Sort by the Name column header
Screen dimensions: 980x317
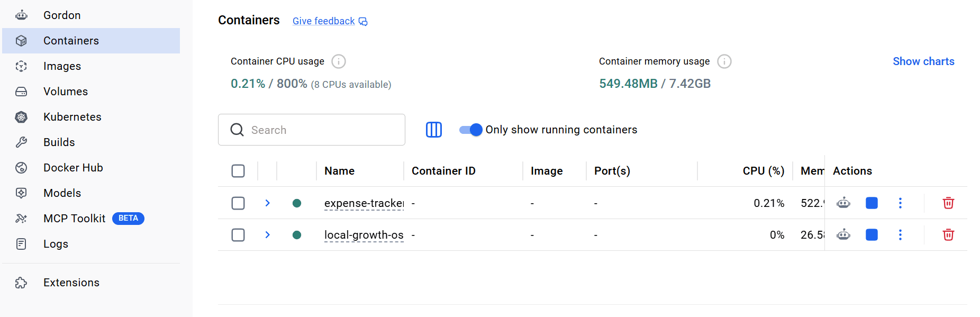tap(340, 171)
